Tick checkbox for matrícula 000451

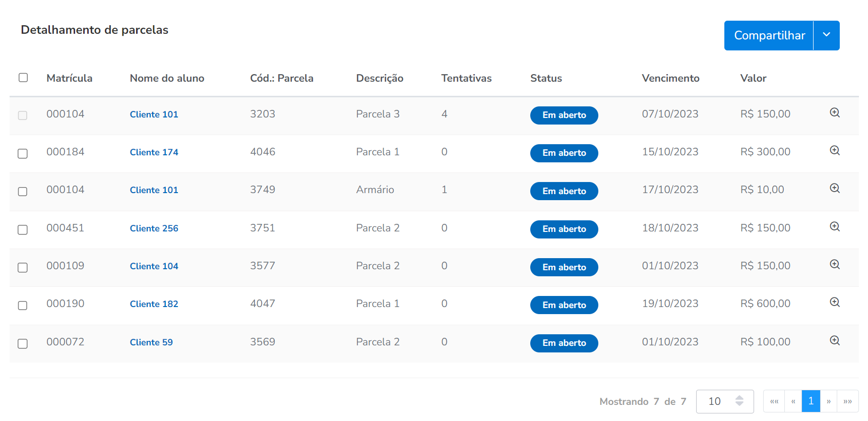coord(23,229)
